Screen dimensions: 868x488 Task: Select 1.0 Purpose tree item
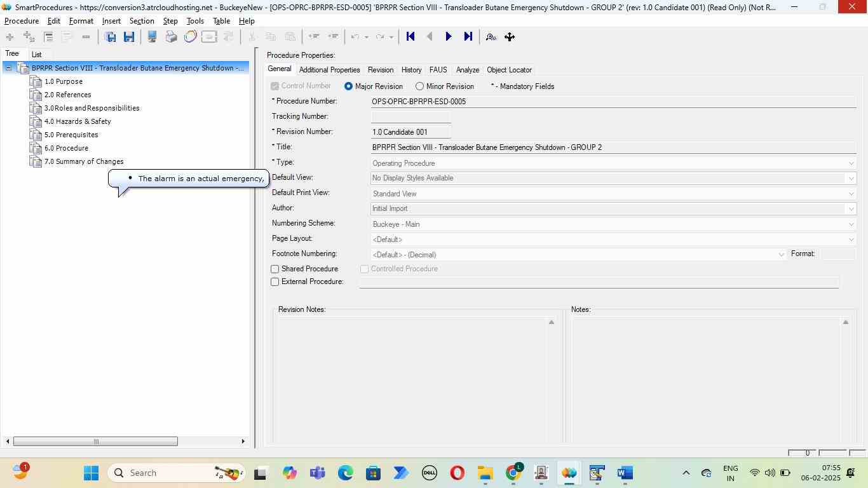coord(63,81)
